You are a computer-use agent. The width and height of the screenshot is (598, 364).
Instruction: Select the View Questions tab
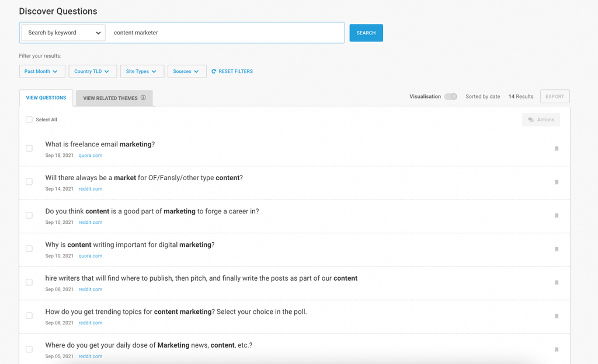[46, 97]
